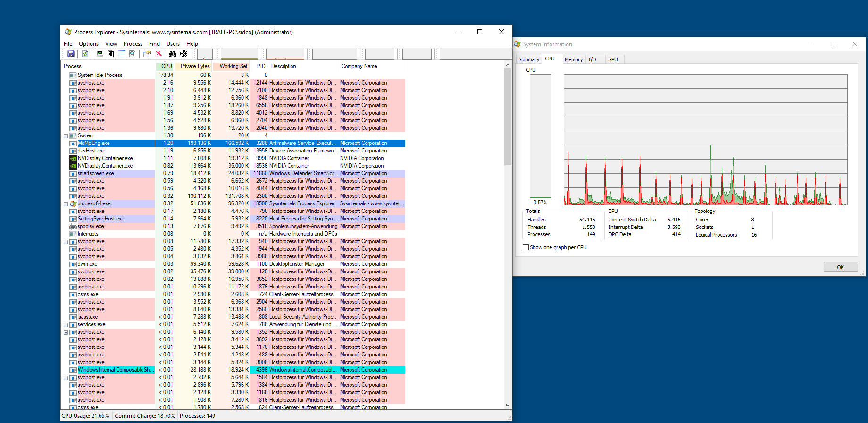The width and height of the screenshot is (868, 423).
Task: Click the CPU history graph in System Information
Action: 705,140
